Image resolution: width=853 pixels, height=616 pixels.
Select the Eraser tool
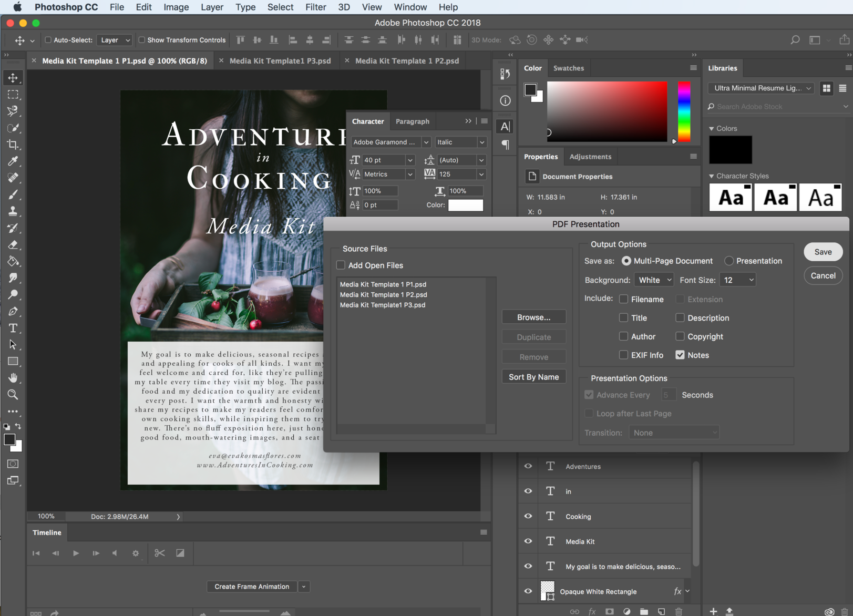[x=13, y=245]
